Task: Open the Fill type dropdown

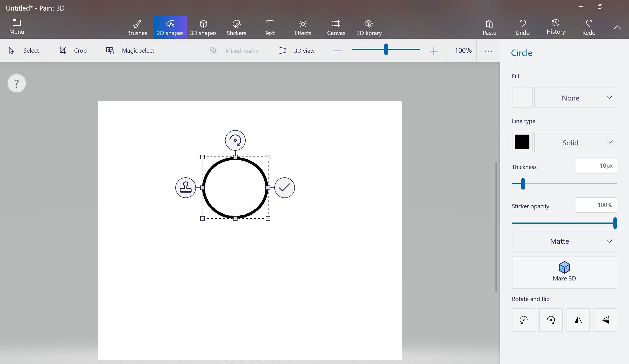Action: tap(575, 97)
